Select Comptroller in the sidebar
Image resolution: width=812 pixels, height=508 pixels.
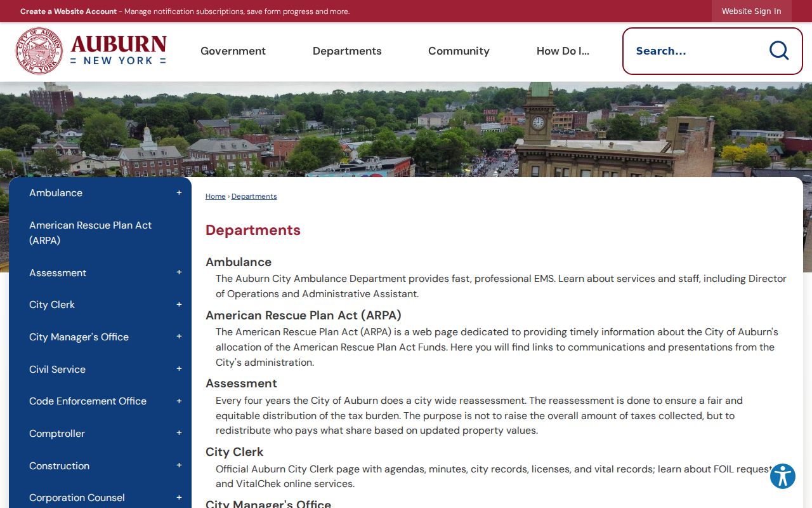57,433
